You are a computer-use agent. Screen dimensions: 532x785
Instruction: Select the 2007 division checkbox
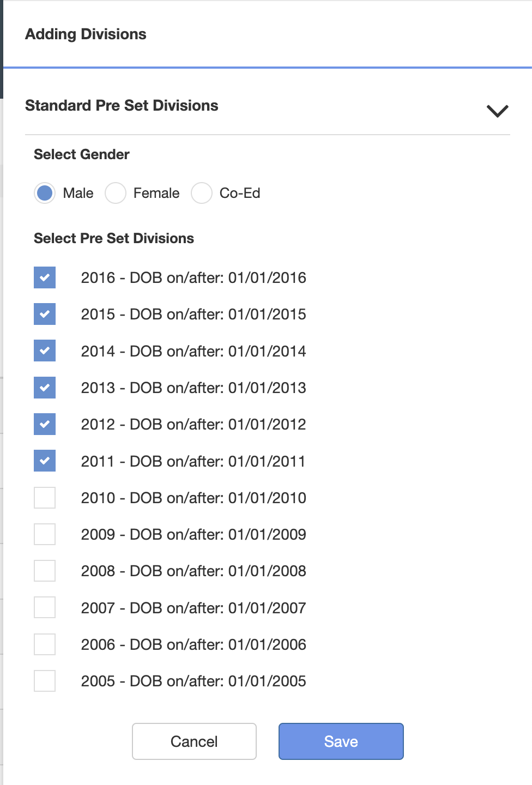[x=45, y=607]
